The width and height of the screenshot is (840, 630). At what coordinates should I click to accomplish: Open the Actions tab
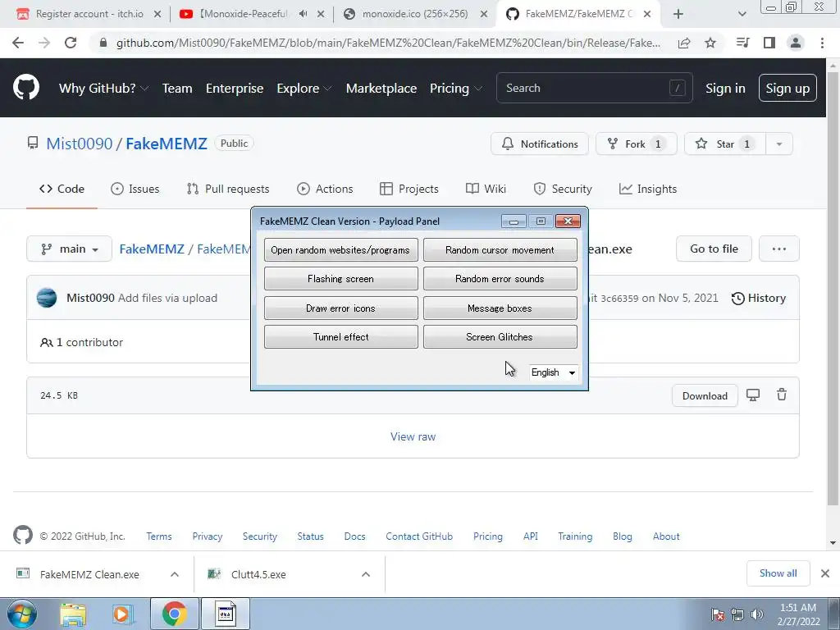pyautogui.click(x=325, y=189)
